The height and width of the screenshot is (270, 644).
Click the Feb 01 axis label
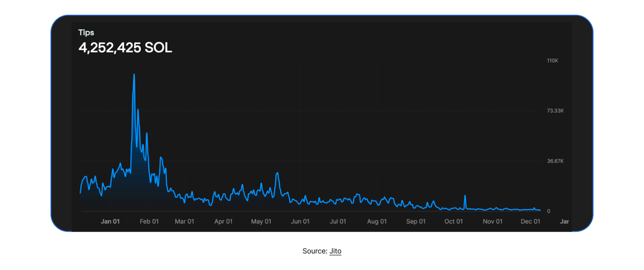point(149,221)
